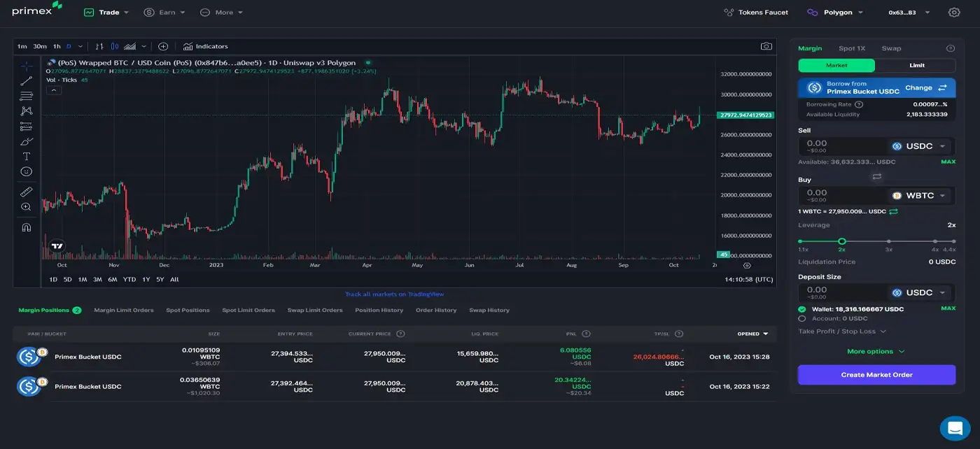The image size is (980, 449).
Task: Open Indicators on the chart toolbar
Action: pyautogui.click(x=205, y=46)
